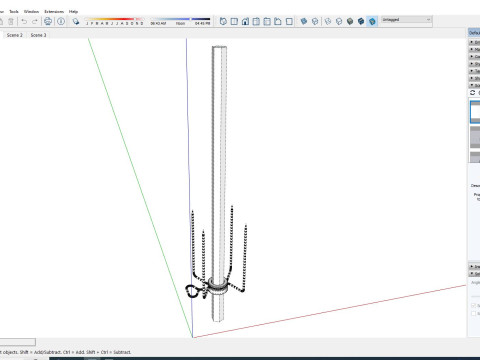
Task: Open the Help menu
Action: click(x=73, y=12)
